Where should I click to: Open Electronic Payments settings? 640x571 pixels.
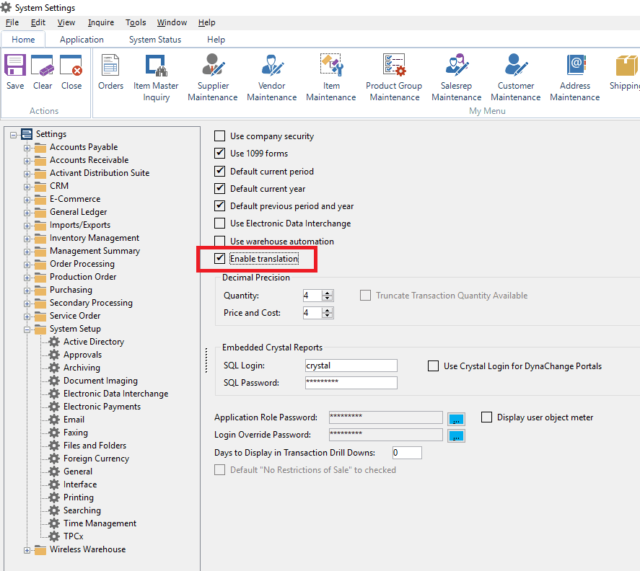pos(102,407)
